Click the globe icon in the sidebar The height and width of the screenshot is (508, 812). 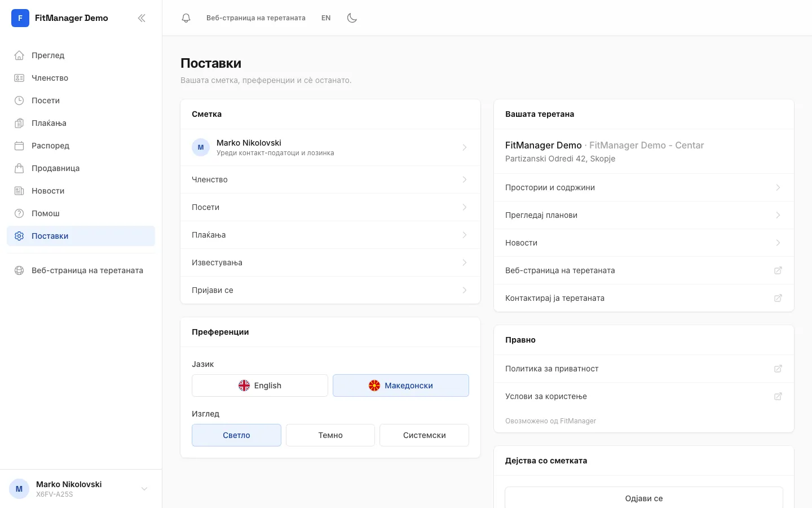click(x=19, y=270)
